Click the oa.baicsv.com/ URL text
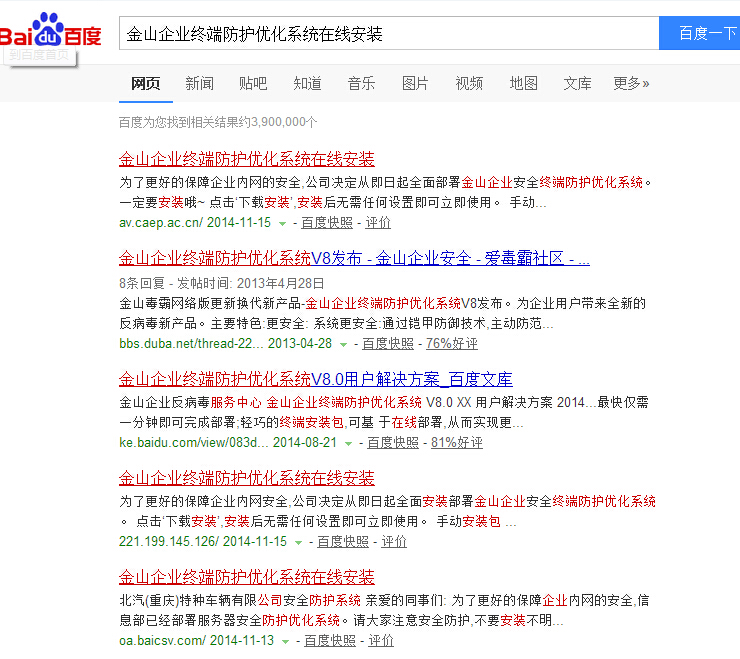740x659 pixels. tap(162, 641)
